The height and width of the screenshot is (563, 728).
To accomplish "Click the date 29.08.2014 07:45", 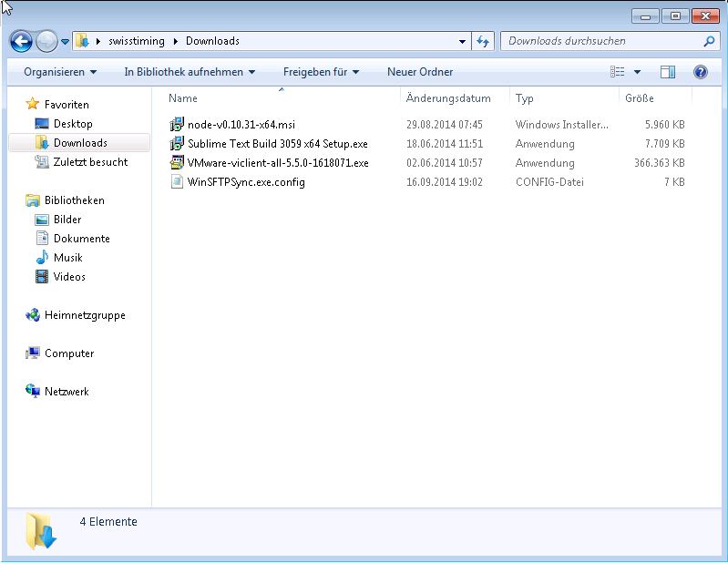I will click(x=445, y=125).
